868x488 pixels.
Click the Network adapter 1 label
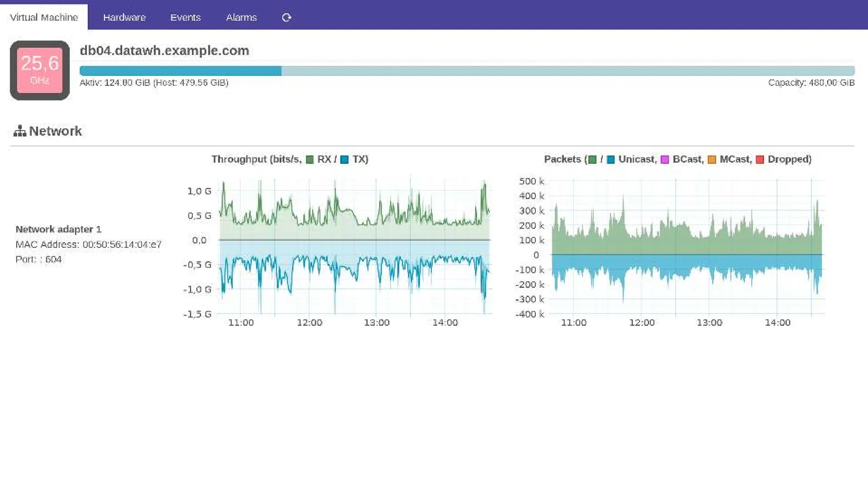pyautogui.click(x=58, y=229)
